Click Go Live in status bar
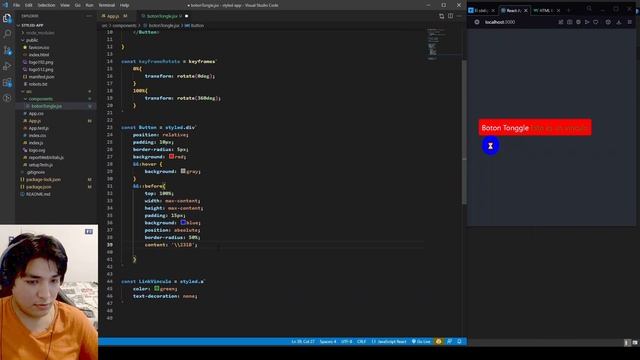 coord(421,341)
